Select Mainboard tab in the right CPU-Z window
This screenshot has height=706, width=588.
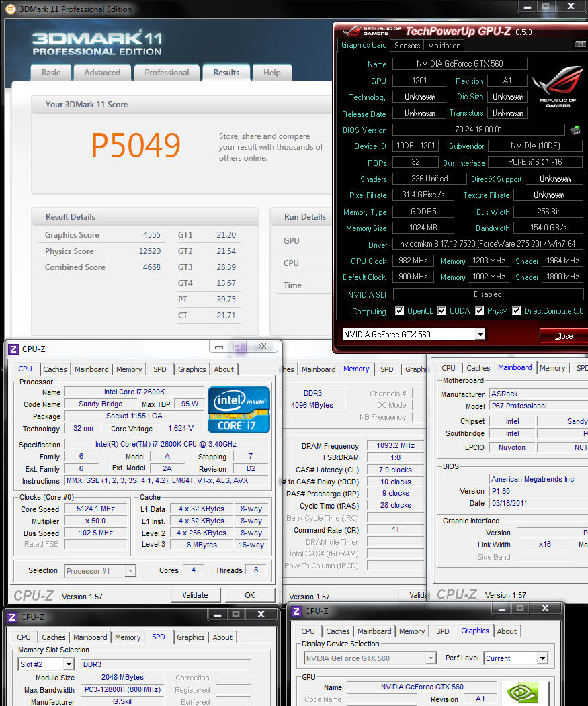coord(515,367)
